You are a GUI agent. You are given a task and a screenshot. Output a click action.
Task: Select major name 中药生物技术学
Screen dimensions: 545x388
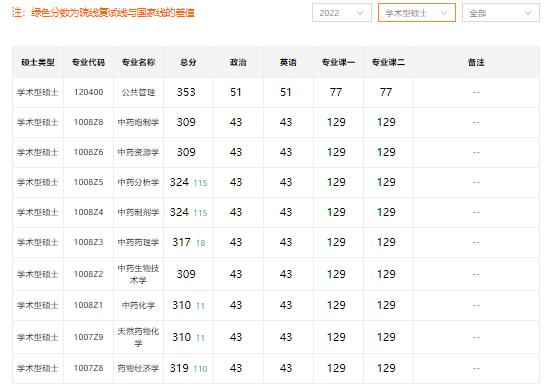coord(138,274)
